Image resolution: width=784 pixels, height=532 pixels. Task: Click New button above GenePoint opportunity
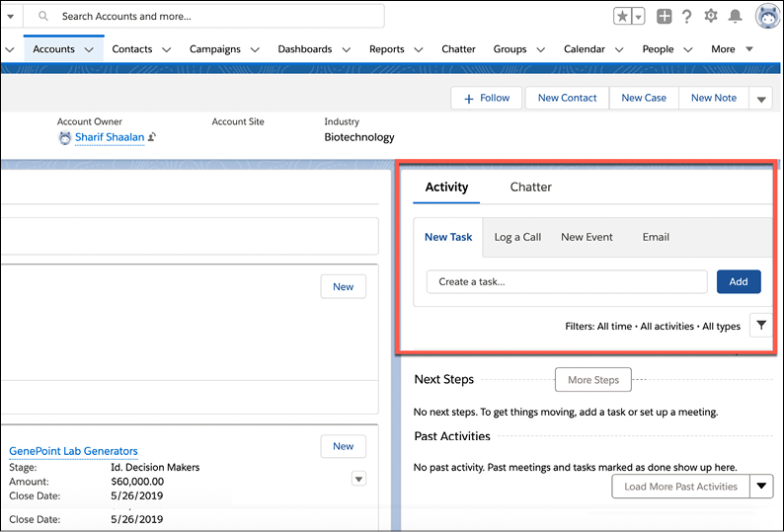(343, 446)
